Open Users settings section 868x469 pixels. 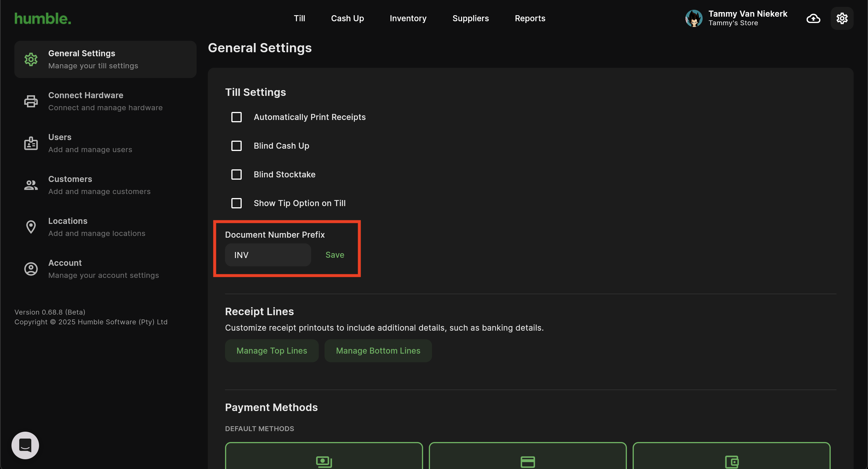point(105,143)
